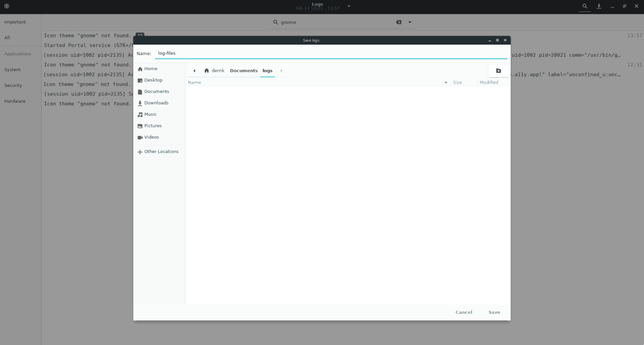Restore the Logs main window size
Viewport: 644px width, 345px height.
pos(624,6)
